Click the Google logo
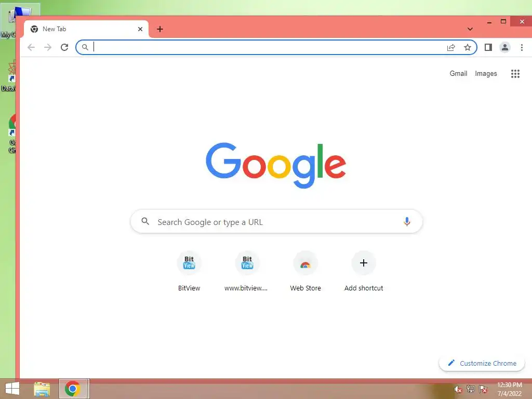This screenshot has height=399, width=532. (x=276, y=165)
